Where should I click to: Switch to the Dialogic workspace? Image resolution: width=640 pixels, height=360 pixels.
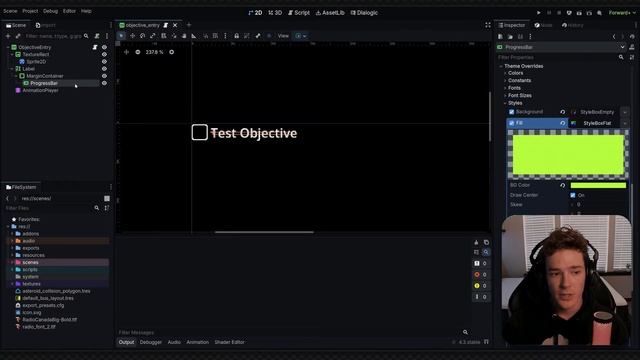tap(364, 13)
